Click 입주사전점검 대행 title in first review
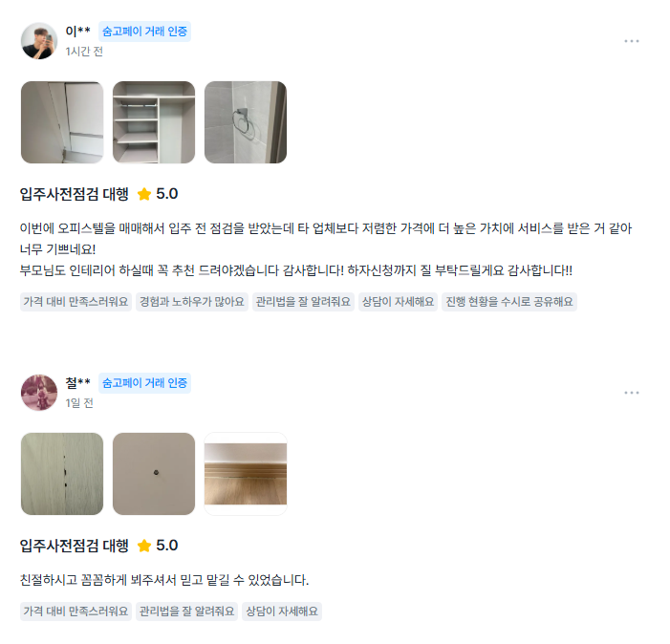 click(75, 194)
